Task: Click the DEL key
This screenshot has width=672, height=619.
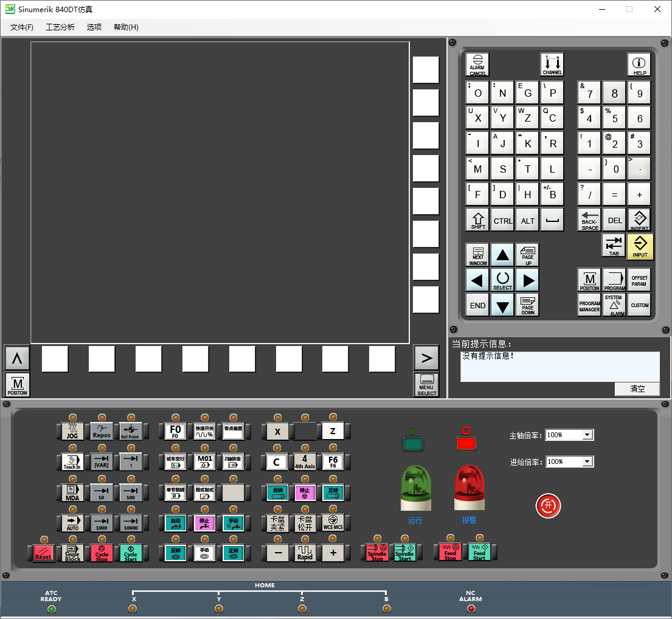Action: coord(614,220)
